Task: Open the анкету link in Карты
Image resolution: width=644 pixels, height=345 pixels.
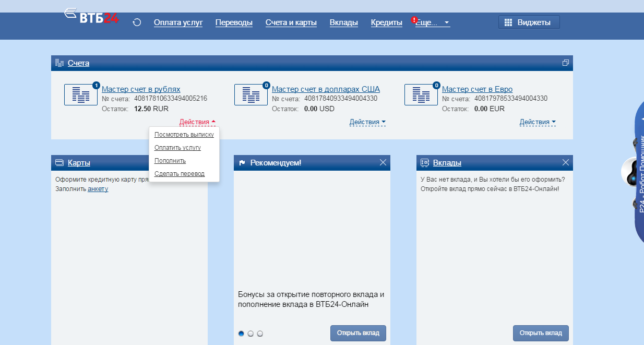Action: click(x=98, y=189)
